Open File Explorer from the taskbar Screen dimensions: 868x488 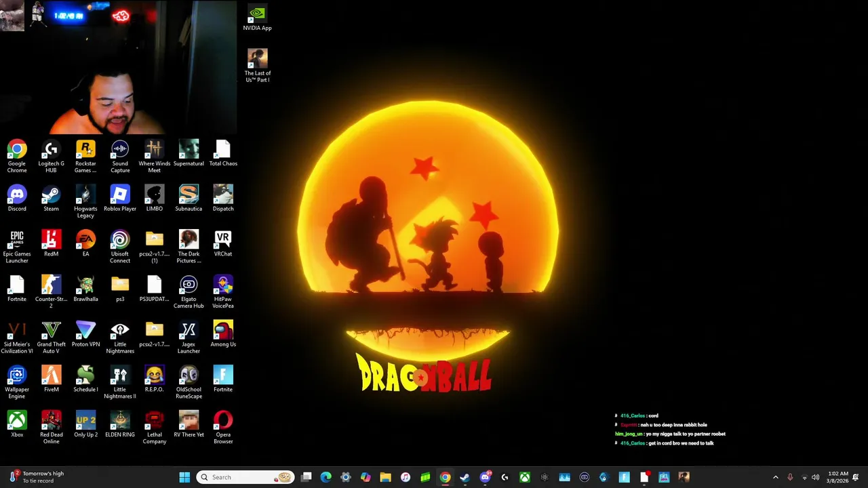click(385, 477)
